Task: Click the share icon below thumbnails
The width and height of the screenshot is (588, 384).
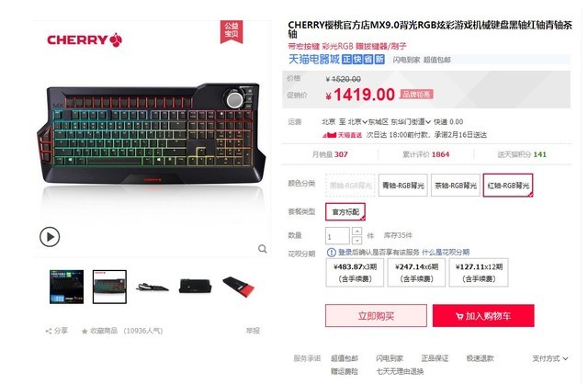Action: point(48,331)
